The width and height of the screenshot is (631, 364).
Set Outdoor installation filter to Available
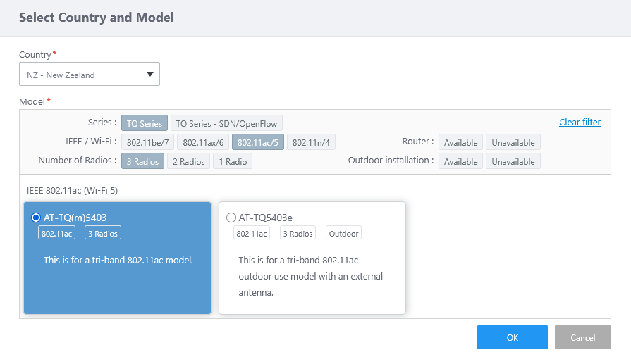pyautogui.click(x=461, y=161)
